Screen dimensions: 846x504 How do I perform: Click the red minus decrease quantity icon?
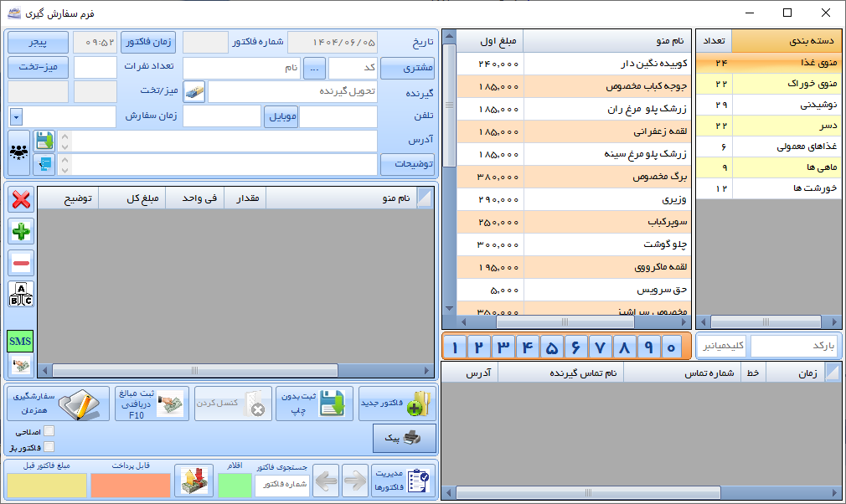point(22,263)
